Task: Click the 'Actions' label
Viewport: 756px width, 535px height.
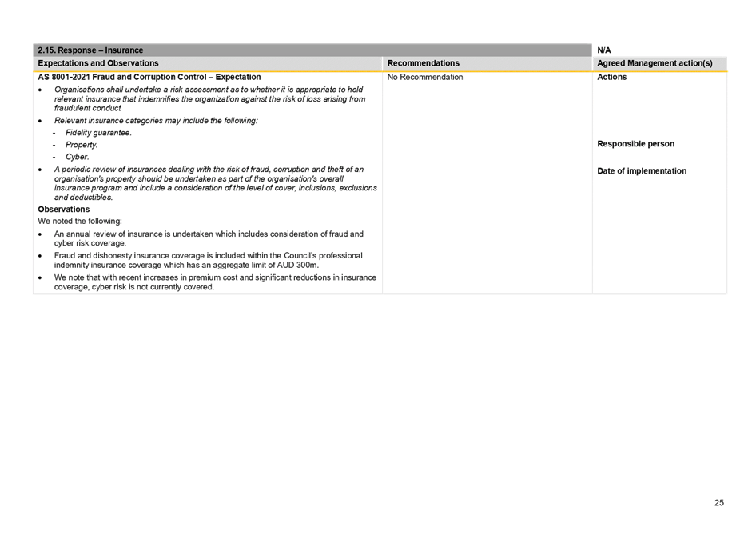Action: click(x=611, y=77)
